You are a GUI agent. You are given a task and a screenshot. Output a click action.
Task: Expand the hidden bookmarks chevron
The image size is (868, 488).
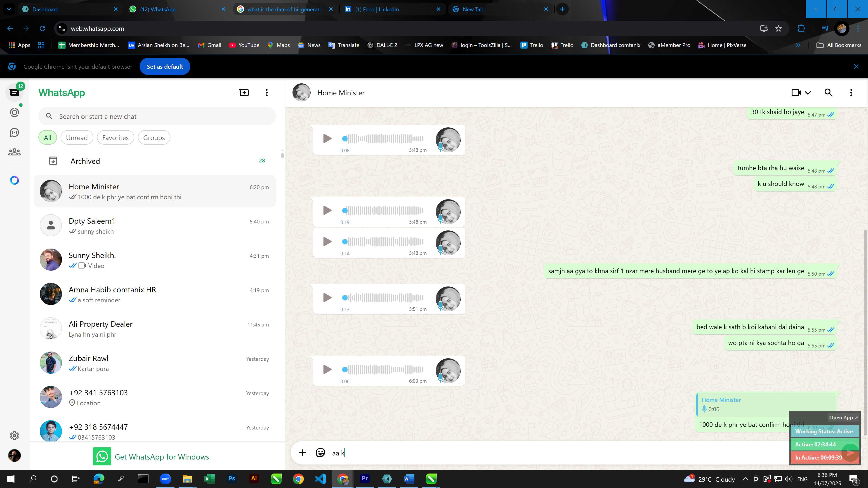[x=798, y=45]
